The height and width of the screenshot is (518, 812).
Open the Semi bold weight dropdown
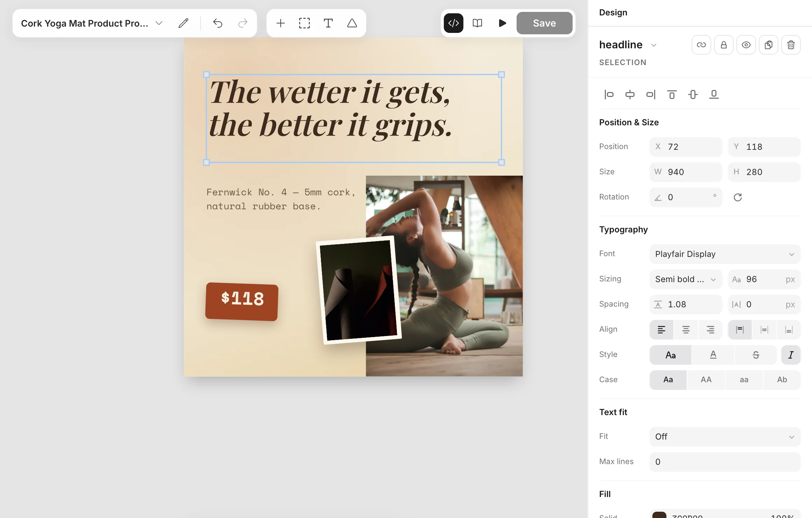pyautogui.click(x=686, y=279)
